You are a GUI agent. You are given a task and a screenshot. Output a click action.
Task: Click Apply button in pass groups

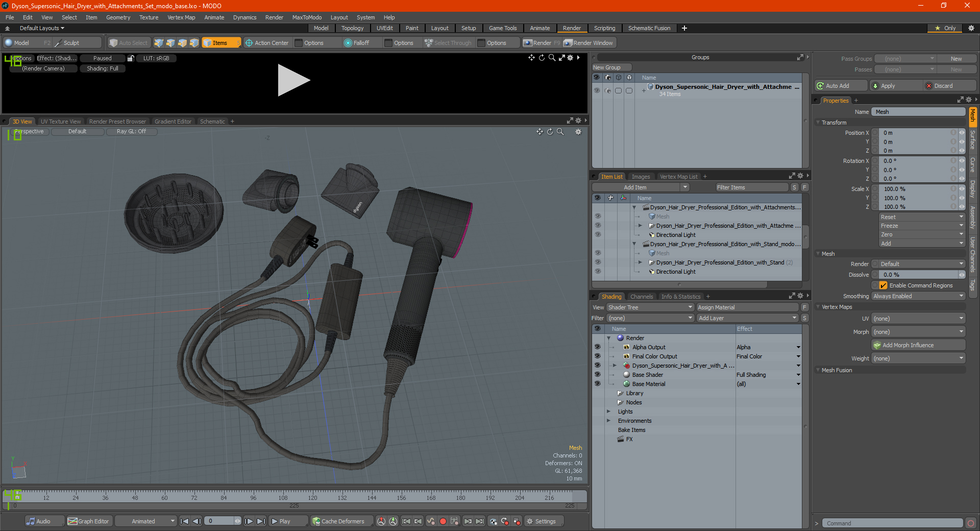pyautogui.click(x=897, y=86)
